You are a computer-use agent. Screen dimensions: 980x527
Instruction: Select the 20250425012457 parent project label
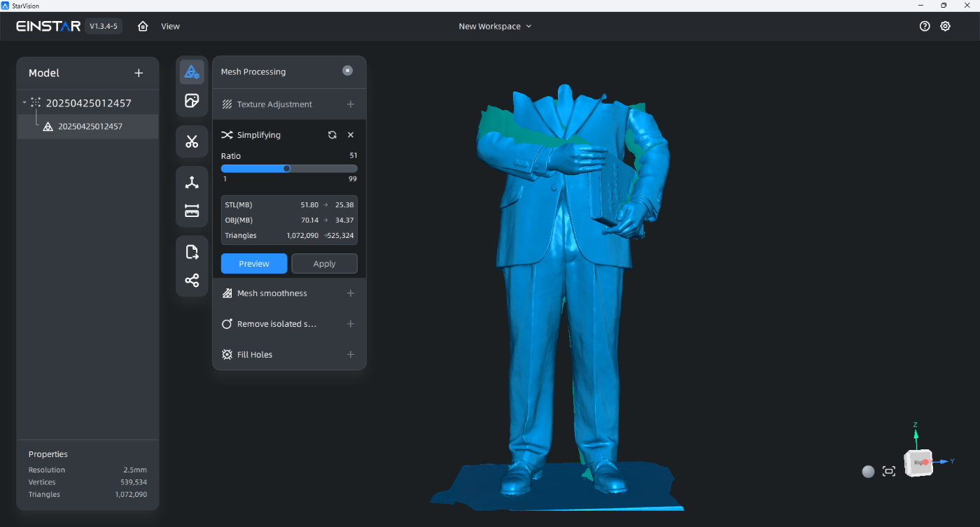point(89,103)
